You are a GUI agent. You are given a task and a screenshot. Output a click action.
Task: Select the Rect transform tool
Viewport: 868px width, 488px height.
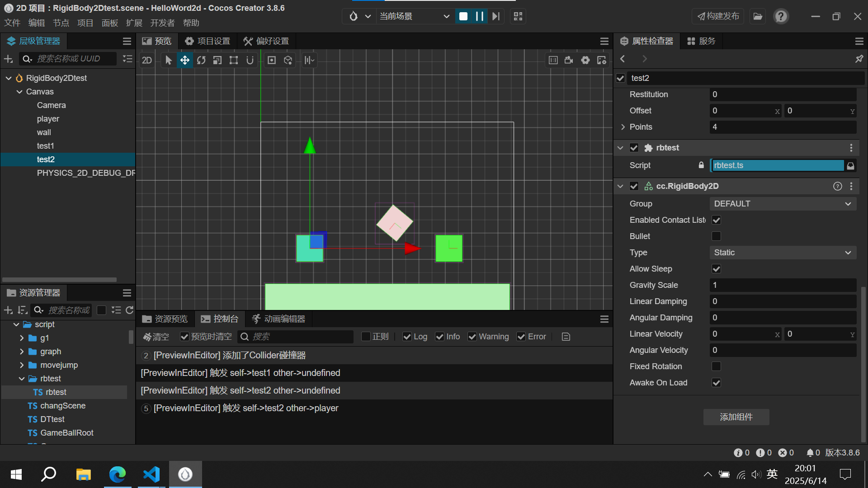click(234, 60)
